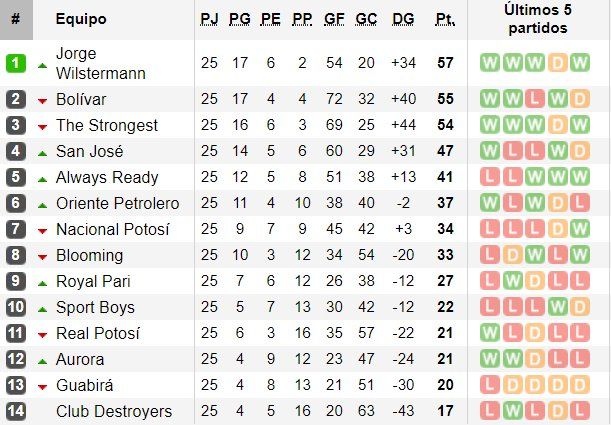Click the green W badge in Club Destroyers' row
The width and height of the screenshot is (611, 425).
click(x=512, y=411)
